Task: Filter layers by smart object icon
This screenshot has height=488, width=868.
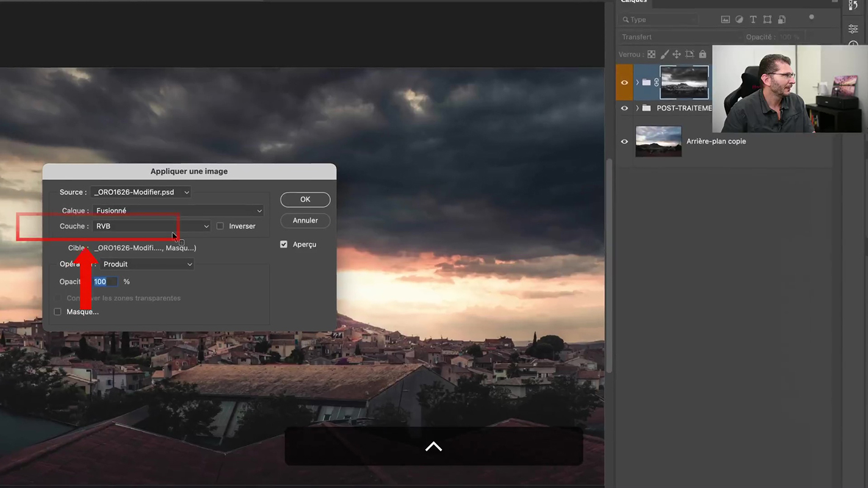Action: pyautogui.click(x=782, y=20)
